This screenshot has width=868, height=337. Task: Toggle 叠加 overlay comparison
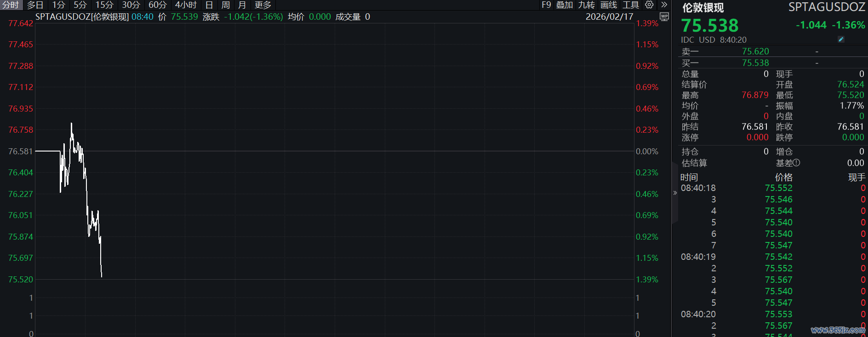pos(564,5)
